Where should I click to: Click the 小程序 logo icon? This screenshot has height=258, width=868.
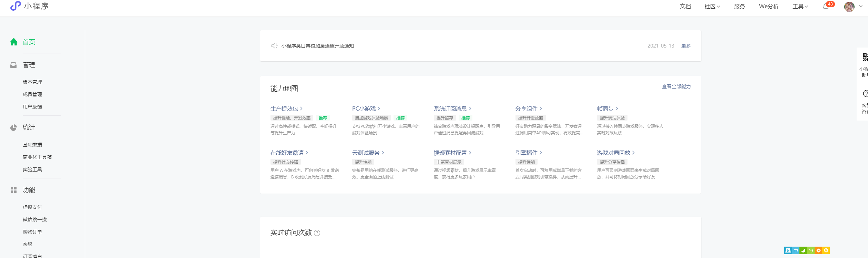pyautogui.click(x=16, y=6)
